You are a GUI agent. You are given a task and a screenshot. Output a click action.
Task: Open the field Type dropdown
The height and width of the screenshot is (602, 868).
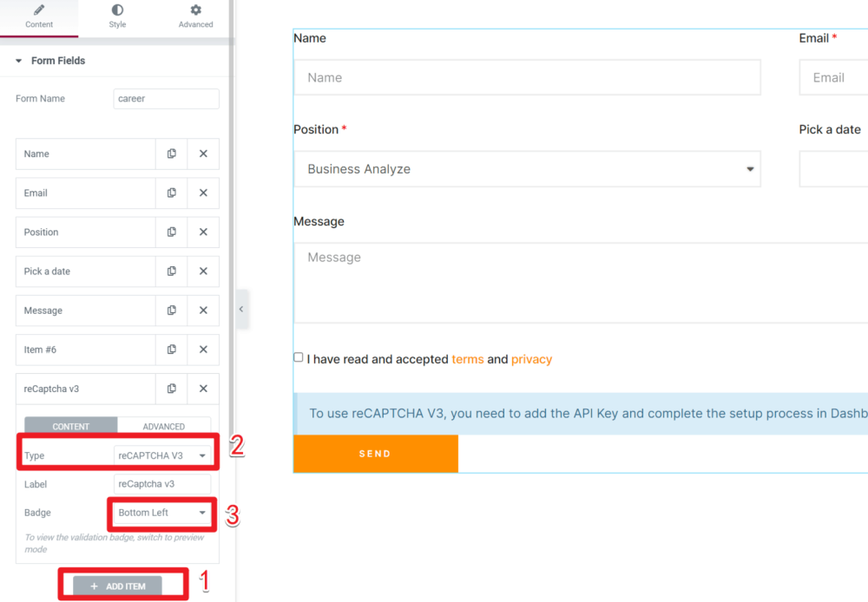pos(162,455)
